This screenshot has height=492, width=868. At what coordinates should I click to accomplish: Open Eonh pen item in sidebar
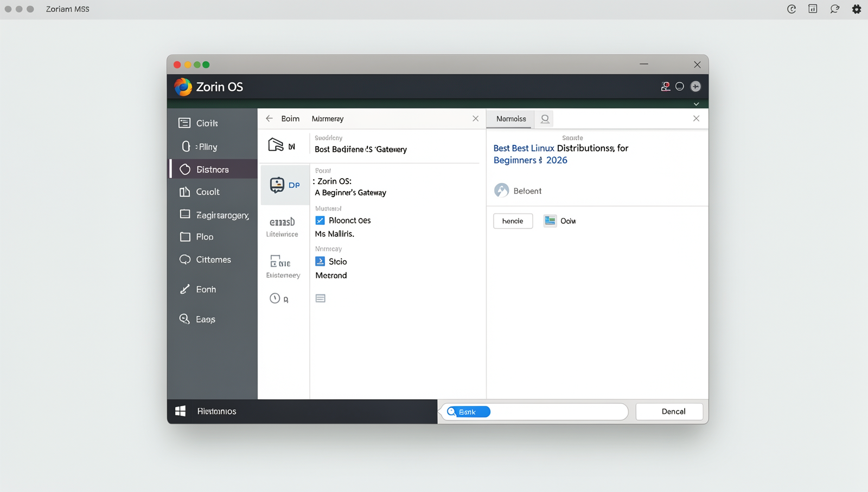point(212,289)
